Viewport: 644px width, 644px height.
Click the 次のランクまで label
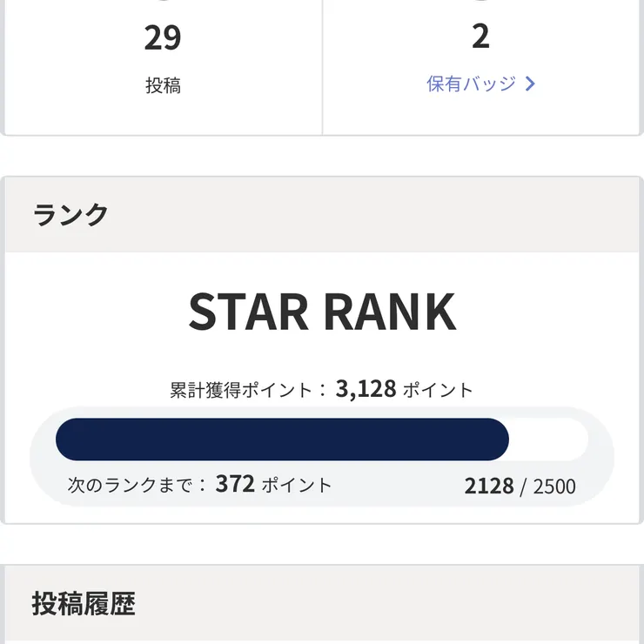click(x=138, y=485)
